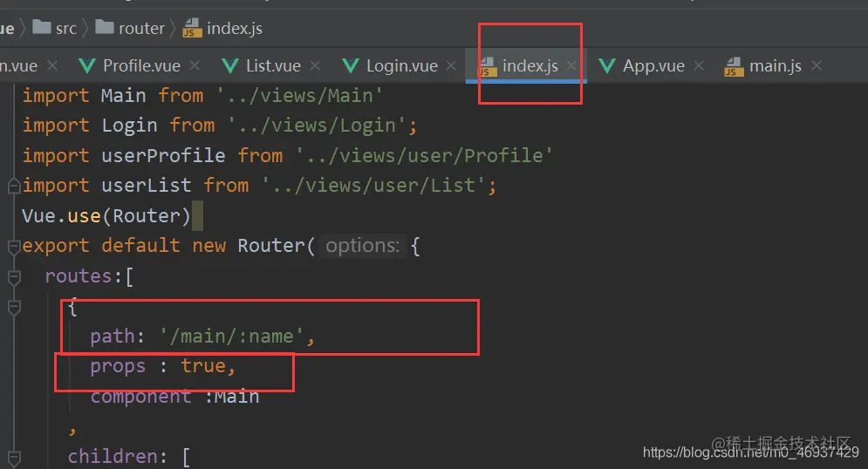Collapse the routes array fold marker
The image size is (868, 469).
14,276
